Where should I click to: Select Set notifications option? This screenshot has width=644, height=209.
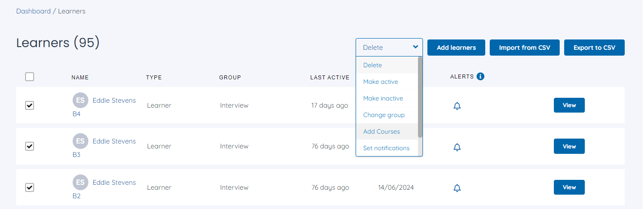tap(387, 148)
